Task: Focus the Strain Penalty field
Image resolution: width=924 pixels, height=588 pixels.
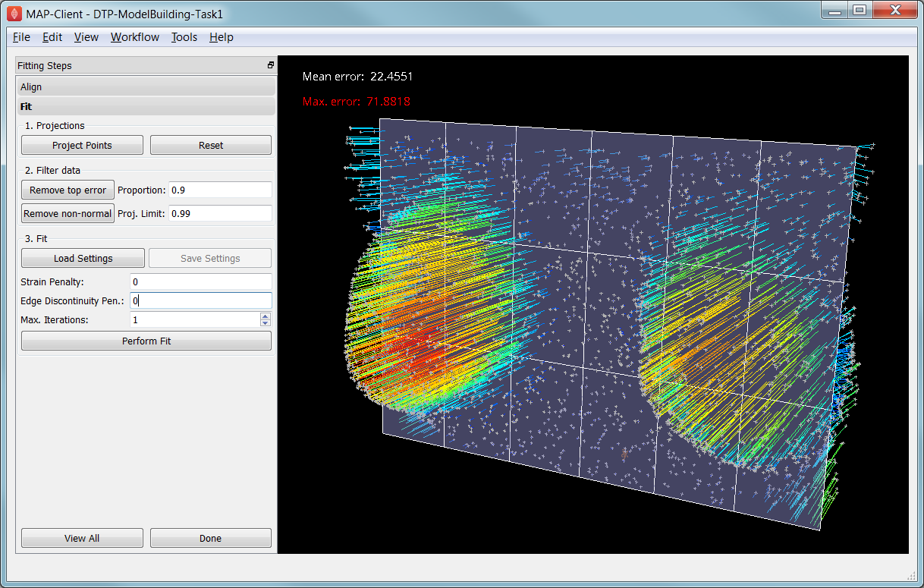Action: click(x=201, y=281)
